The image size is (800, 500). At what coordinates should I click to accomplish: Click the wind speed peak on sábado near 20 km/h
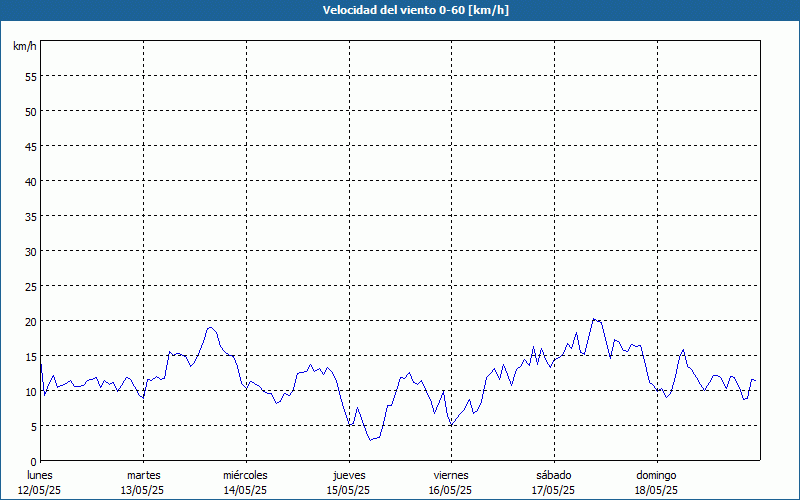[x=594, y=319]
